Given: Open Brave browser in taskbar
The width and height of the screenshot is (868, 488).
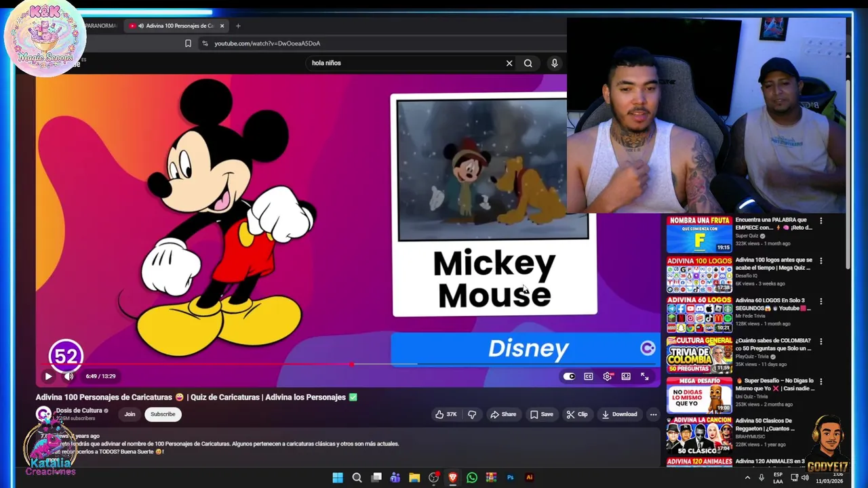Looking at the screenshot, I should pyautogui.click(x=453, y=478).
